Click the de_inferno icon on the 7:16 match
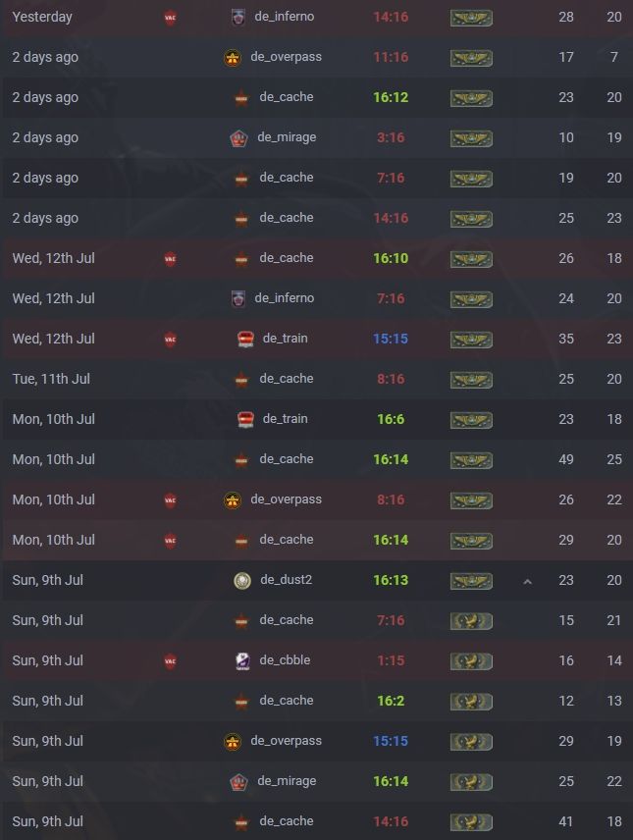633x840 pixels. pyautogui.click(x=238, y=298)
